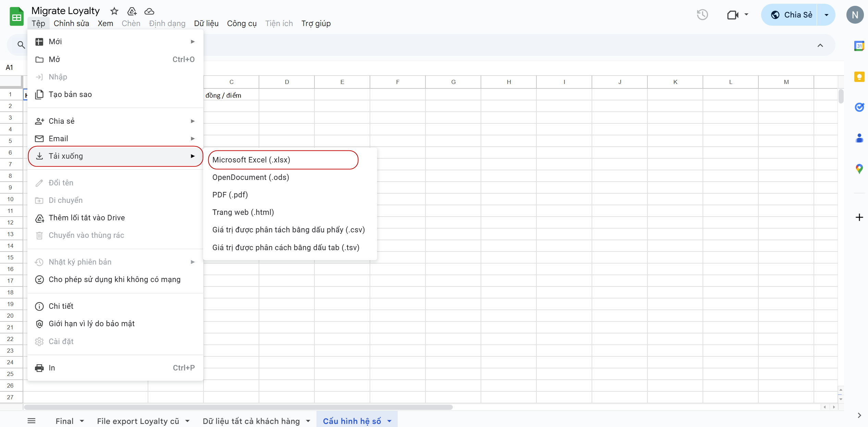Click the horizontal scrollbar at bottom

click(x=238, y=407)
